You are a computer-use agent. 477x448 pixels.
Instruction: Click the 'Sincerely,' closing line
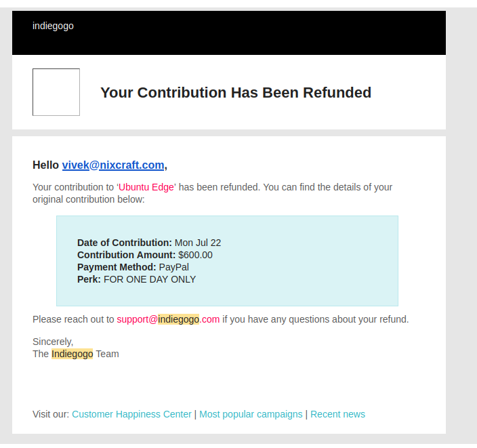tap(53, 342)
